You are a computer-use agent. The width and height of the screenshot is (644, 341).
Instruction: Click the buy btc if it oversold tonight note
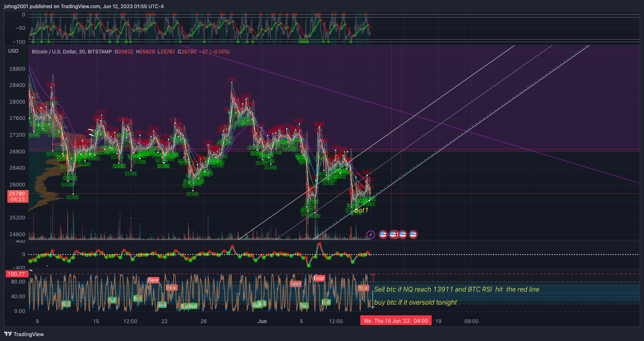pos(415,302)
